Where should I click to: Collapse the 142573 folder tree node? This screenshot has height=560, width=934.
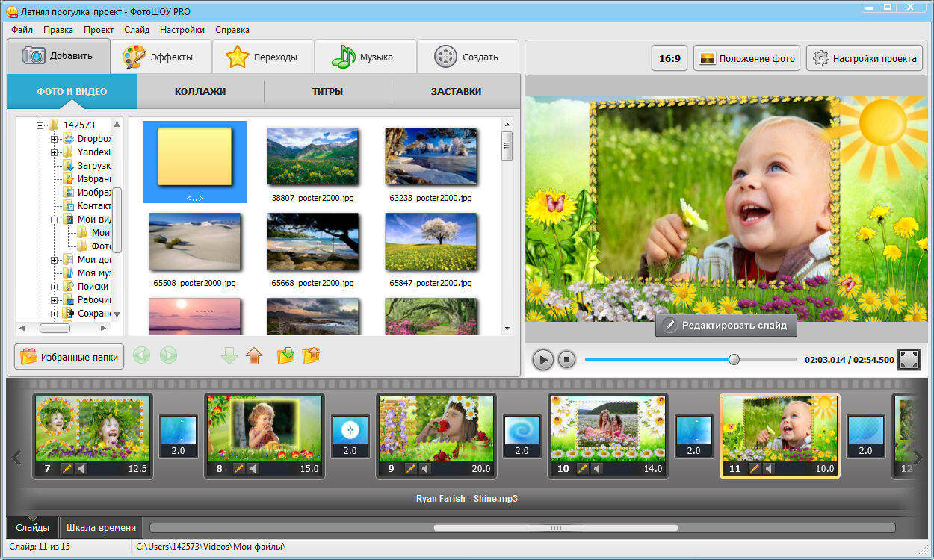pyautogui.click(x=40, y=125)
